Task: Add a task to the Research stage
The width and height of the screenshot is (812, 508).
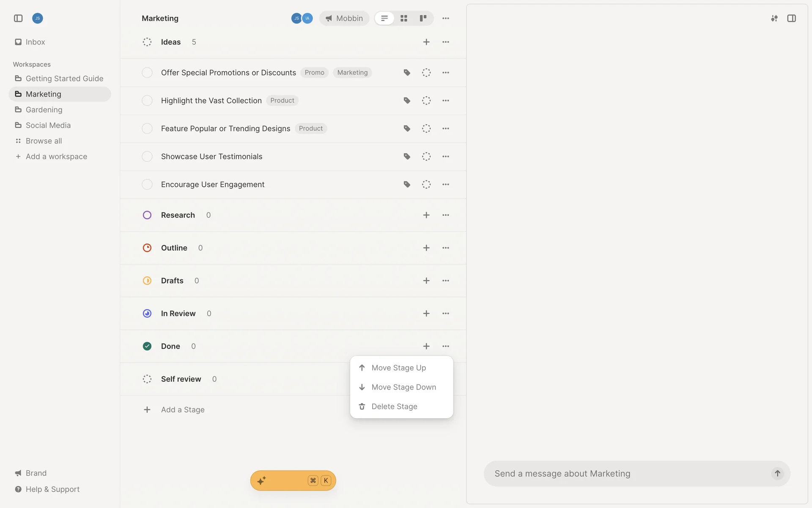Action: 426,215
